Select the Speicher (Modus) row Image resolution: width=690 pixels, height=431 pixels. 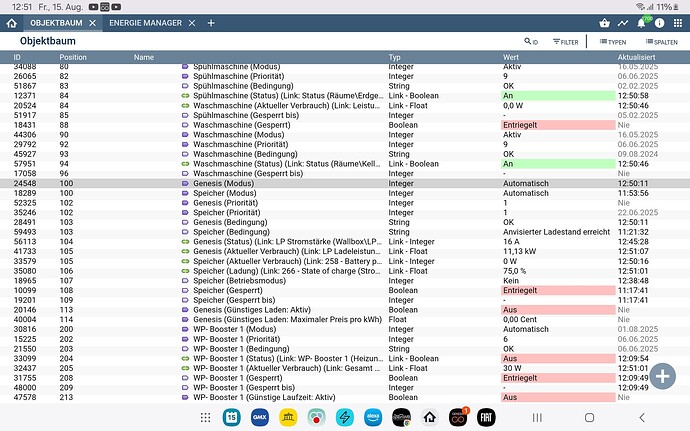click(x=345, y=193)
